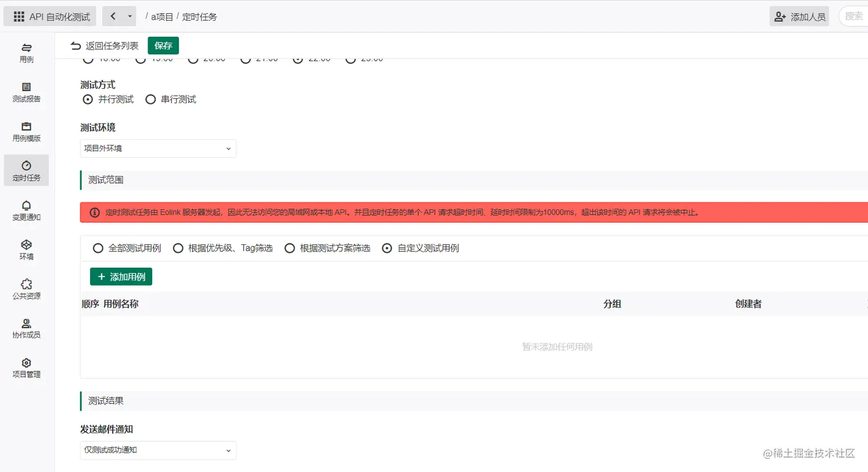Image resolution: width=868 pixels, height=472 pixels.
Task: Open 环境 in the sidebar
Action: (26, 250)
